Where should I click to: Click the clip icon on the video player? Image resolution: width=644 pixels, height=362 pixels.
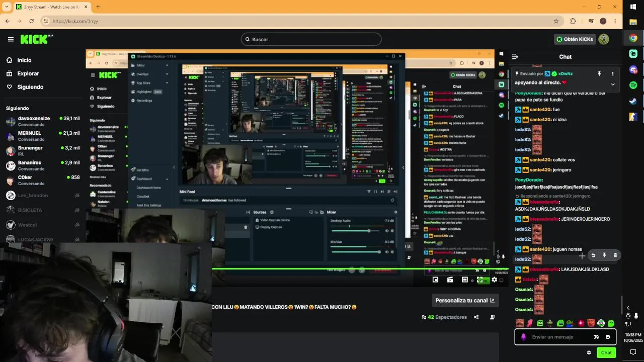tap(450, 280)
